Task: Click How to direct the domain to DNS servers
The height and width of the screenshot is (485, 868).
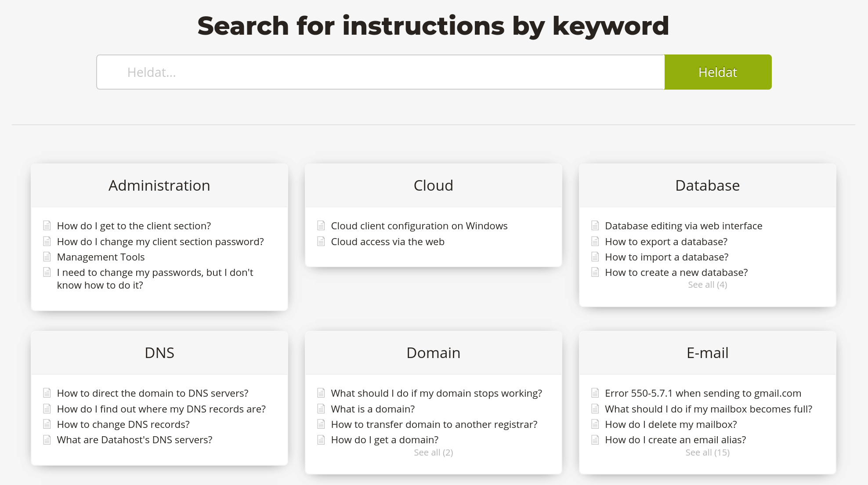Action: click(x=152, y=393)
